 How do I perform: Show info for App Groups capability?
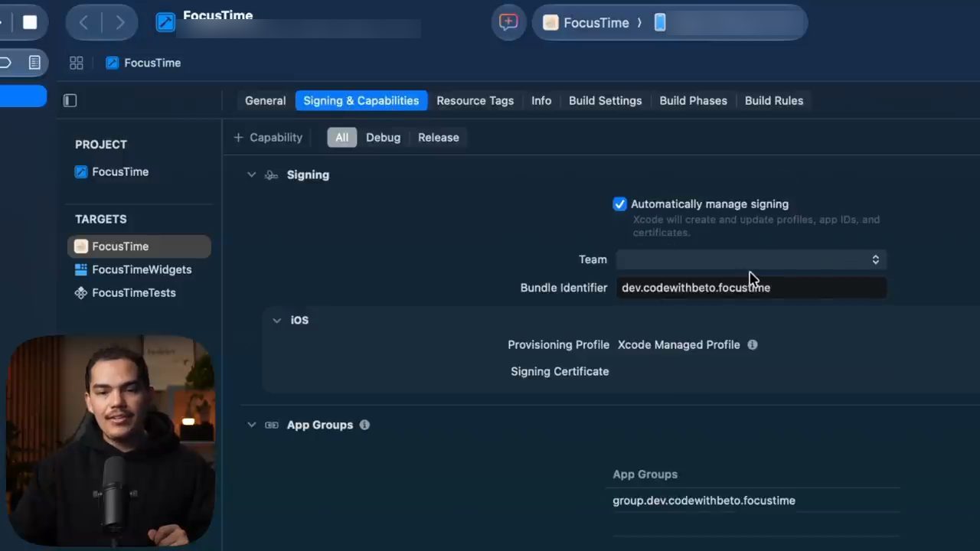(364, 425)
